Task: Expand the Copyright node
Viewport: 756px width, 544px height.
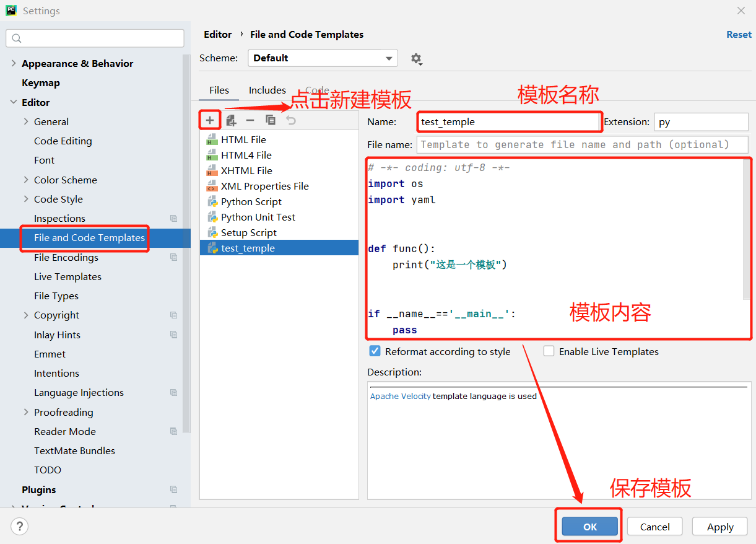Action: coord(26,315)
